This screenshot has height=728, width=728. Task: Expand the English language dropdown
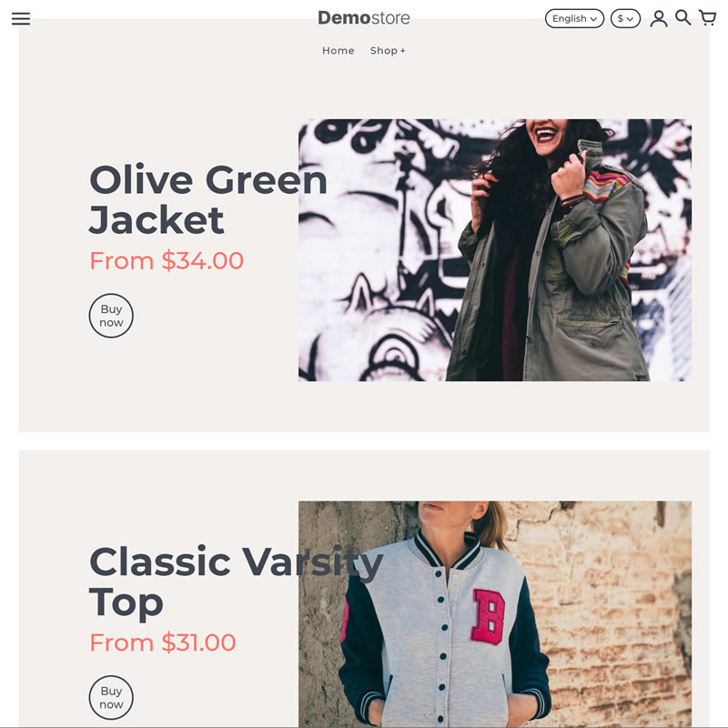574,18
